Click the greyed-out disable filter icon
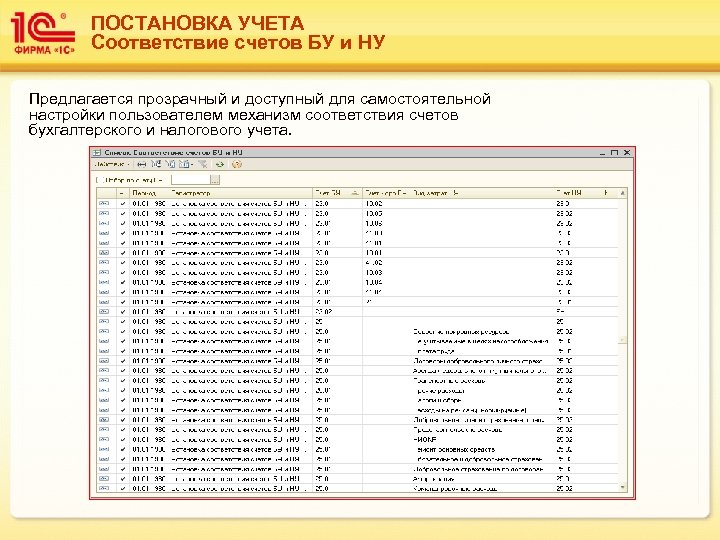Viewport: 720px width, 540px height. pos(203,164)
